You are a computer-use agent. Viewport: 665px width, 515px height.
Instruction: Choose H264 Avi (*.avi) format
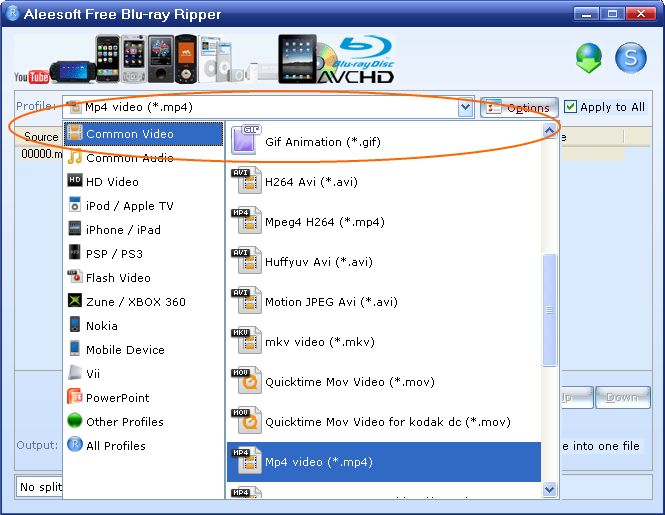pos(384,182)
